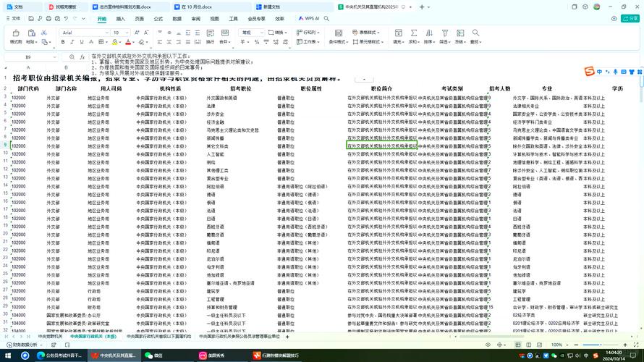644x362 pixels.
Task: Click the red font color swatch
Action: (x=128, y=42)
